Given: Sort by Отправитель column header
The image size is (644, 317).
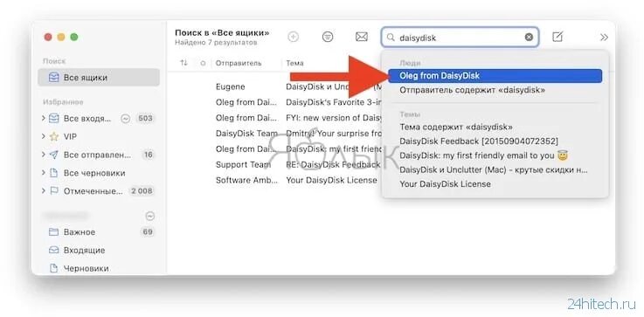Looking at the screenshot, I should [239, 63].
